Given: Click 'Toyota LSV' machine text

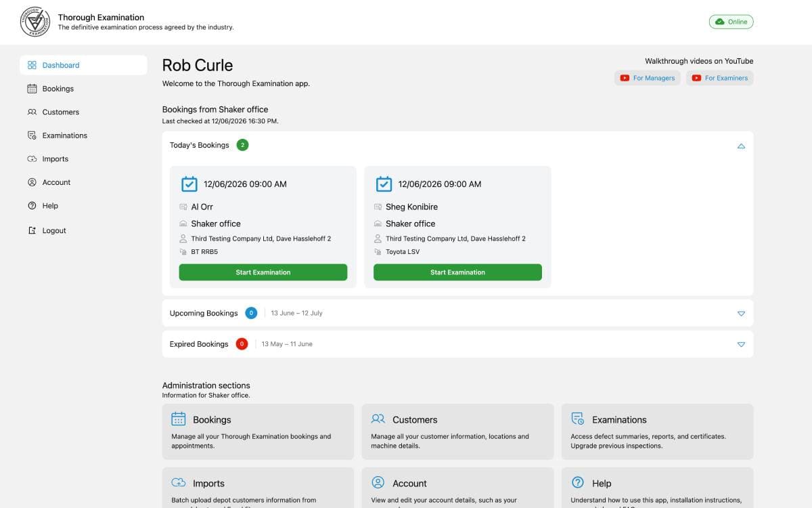Looking at the screenshot, I should (403, 251).
